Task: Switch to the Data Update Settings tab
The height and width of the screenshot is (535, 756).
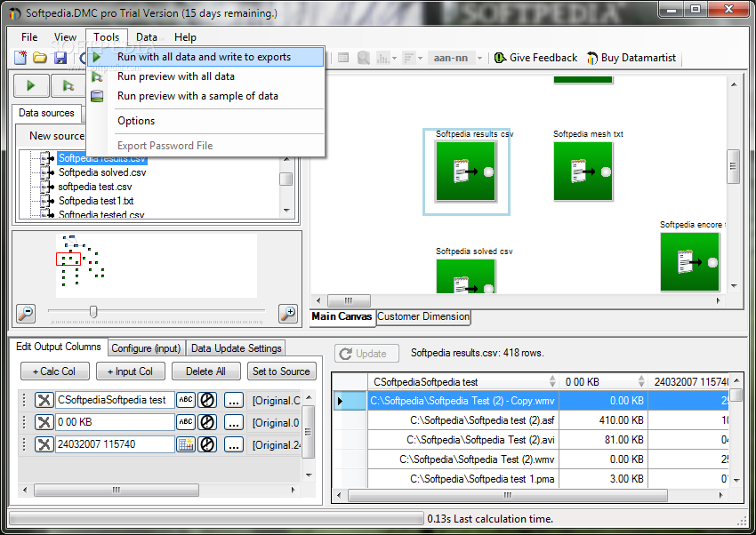Action: pyautogui.click(x=237, y=347)
